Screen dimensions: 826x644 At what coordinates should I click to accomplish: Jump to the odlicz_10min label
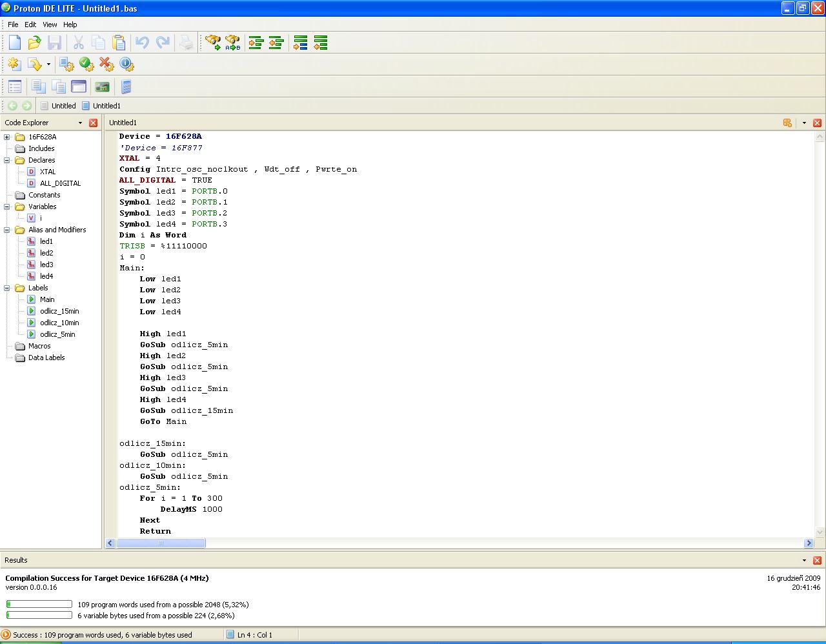[59, 323]
